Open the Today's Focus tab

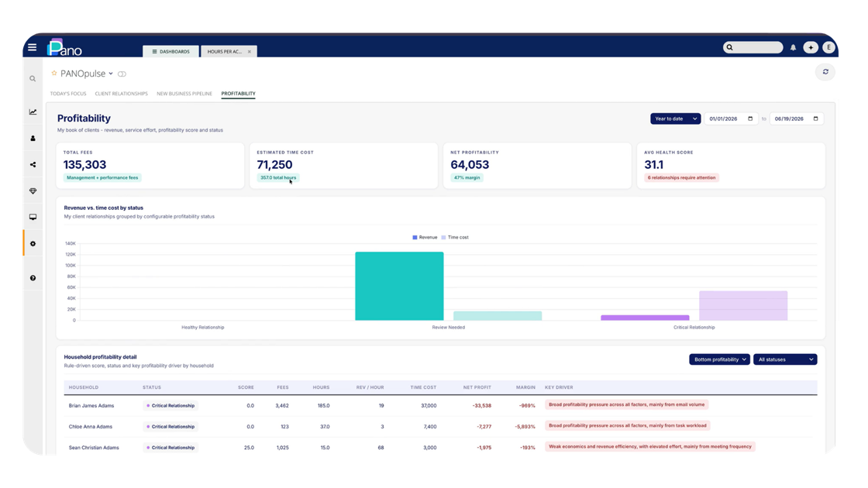pos(68,94)
